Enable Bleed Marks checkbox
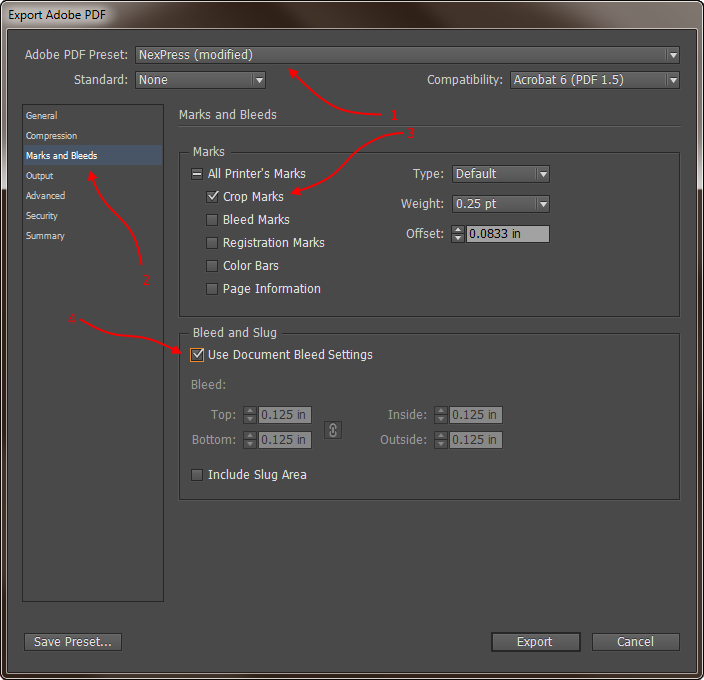Screen dimensions: 704x680 point(212,219)
